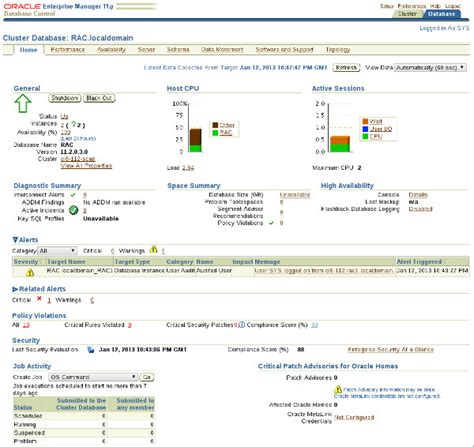The image size is (474, 447).
Task: Sort alerts by Alert Triggered column header
Action: click(419, 262)
